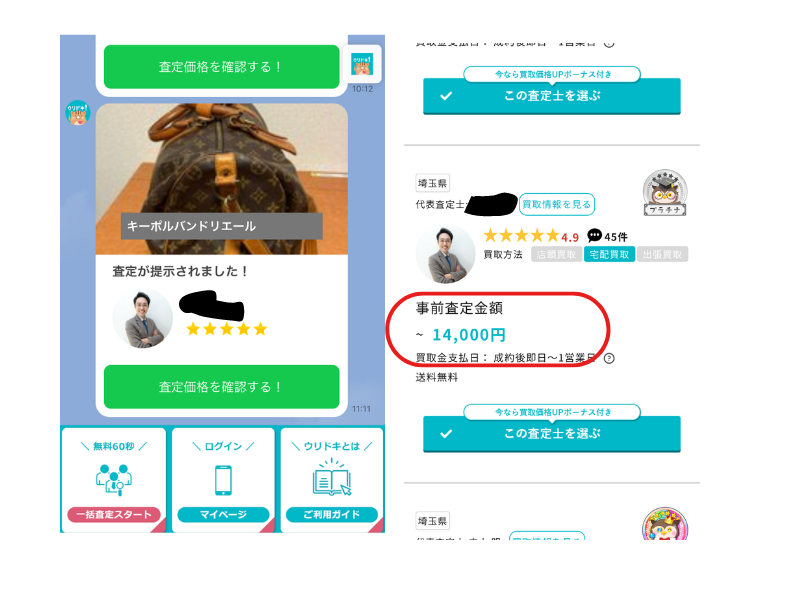Select the 店頭買取 purchase method tag
This screenshot has height=600, width=800.
point(557,255)
